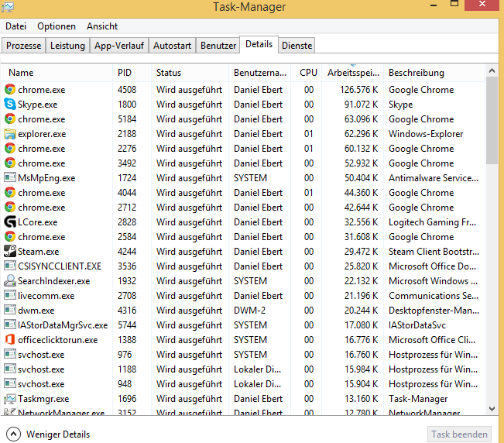Click the SearchIndexer.exe icon
This screenshot has height=443, width=504.
pos(10,281)
